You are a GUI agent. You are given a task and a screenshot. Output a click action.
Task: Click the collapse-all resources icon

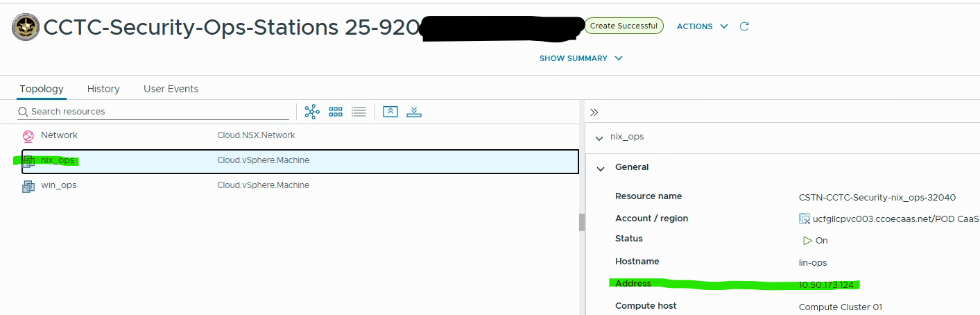click(x=390, y=112)
